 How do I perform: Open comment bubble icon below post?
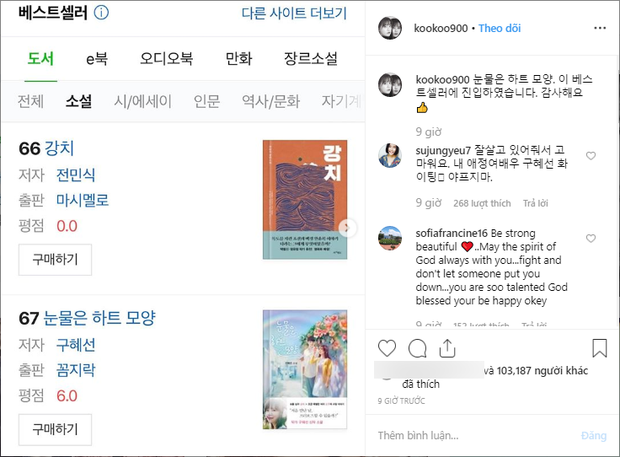point(417,348)
